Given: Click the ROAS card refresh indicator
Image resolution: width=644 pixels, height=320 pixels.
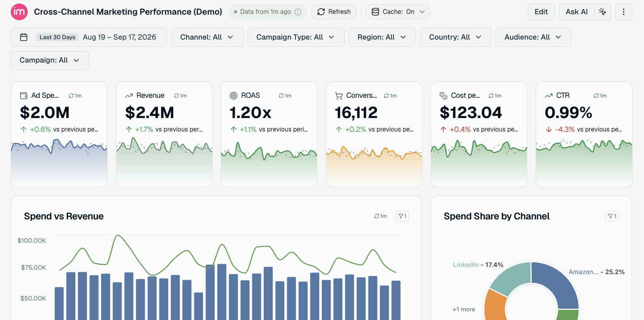Looking at the screenshot, I should (285, 96).
